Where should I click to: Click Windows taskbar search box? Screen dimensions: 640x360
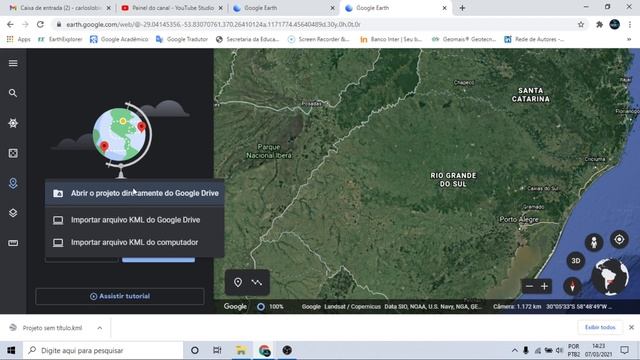click(103, 350)
